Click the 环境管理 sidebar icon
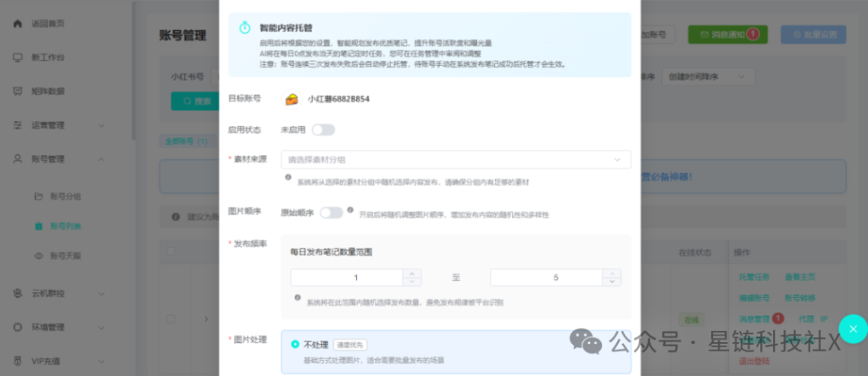The image size is (868, 376). [x=18, y=327]
